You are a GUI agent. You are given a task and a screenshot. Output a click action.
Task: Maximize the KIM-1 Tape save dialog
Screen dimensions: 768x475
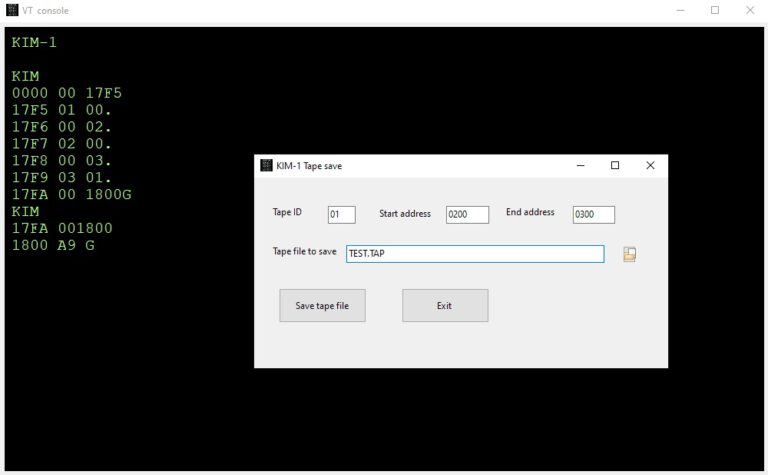tap(615, 165)
